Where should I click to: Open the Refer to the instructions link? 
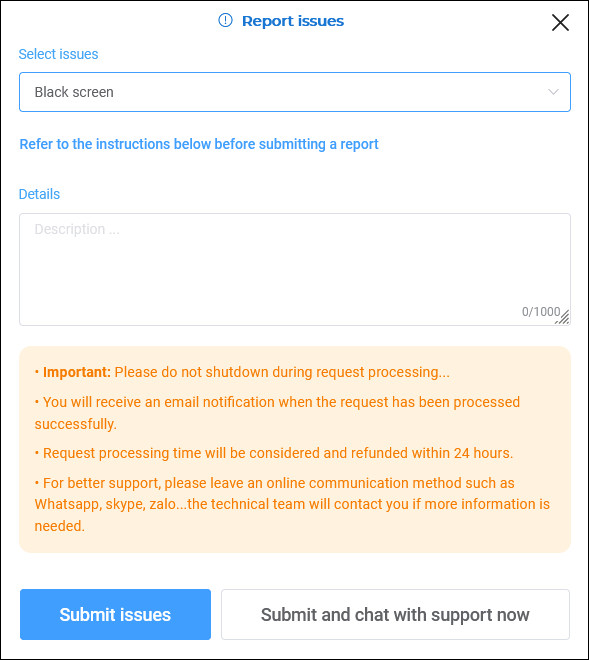[199, 144]
